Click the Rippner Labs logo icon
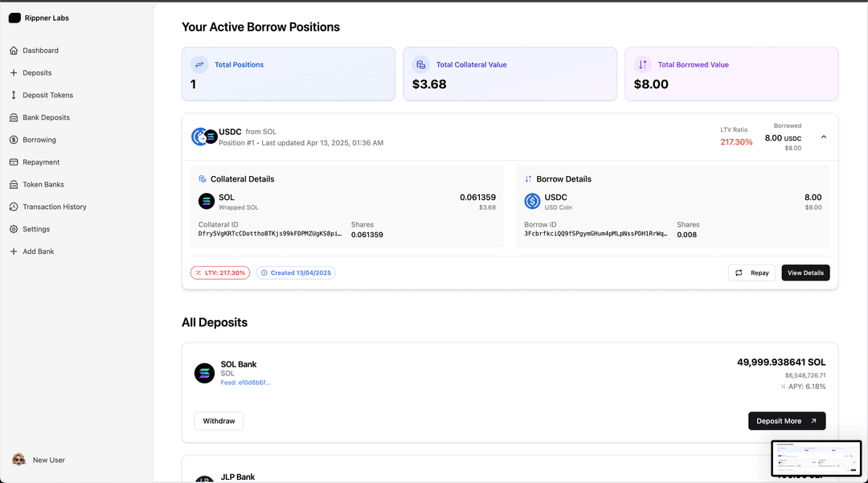The height and width of the screenshot is (483, 868). pos(14,18)
